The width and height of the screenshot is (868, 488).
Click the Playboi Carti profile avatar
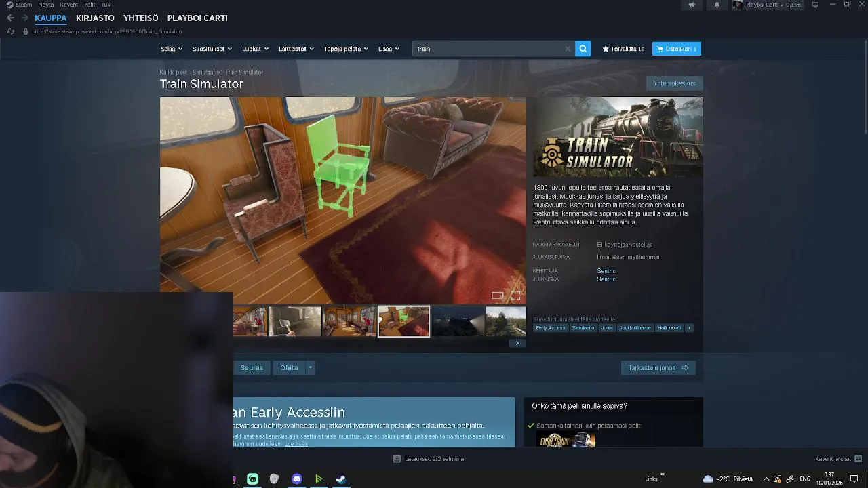tap(737, 5)
